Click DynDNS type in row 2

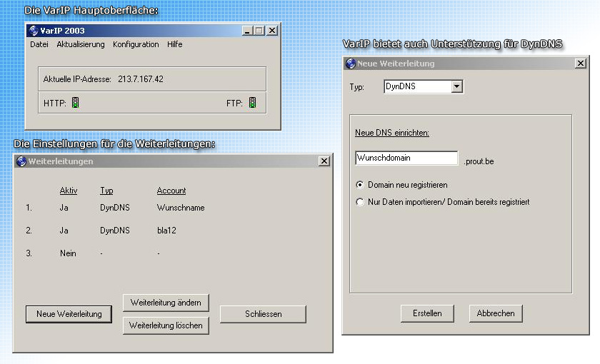point(115,231)
